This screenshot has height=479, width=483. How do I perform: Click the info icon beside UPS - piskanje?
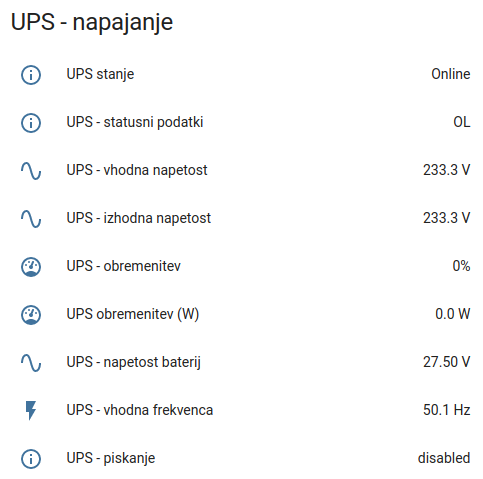[x=31, y=459]
